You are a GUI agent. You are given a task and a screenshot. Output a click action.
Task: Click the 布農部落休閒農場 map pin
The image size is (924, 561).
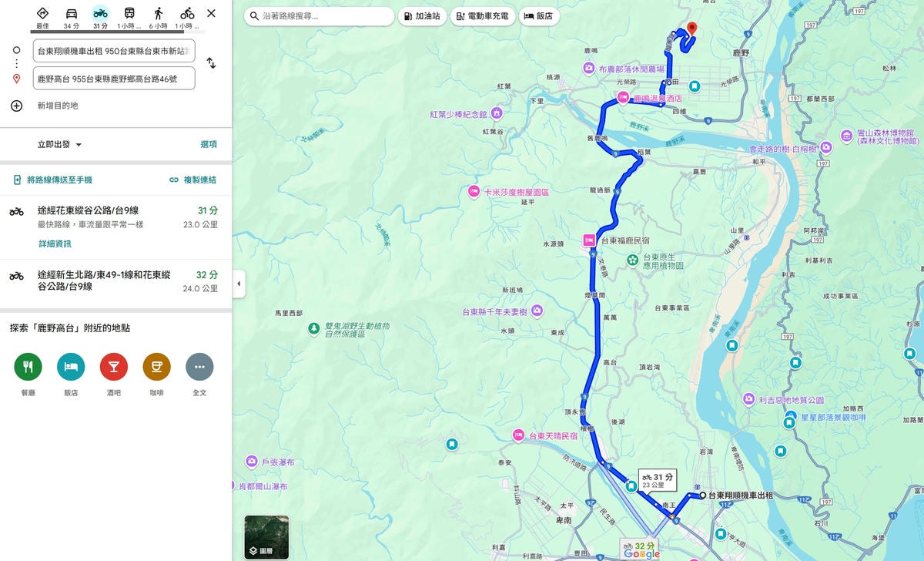pos(589,69)
